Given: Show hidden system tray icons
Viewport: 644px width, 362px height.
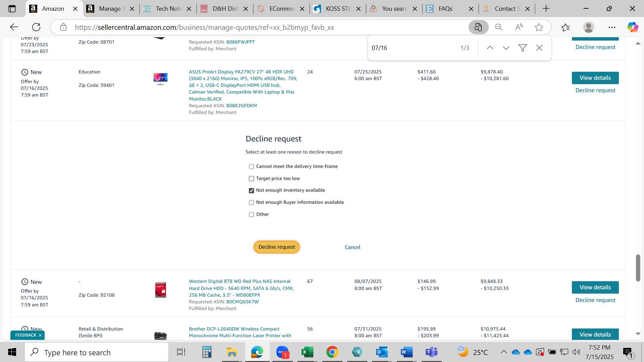Looking at the screenshot, I should point(503,352).
